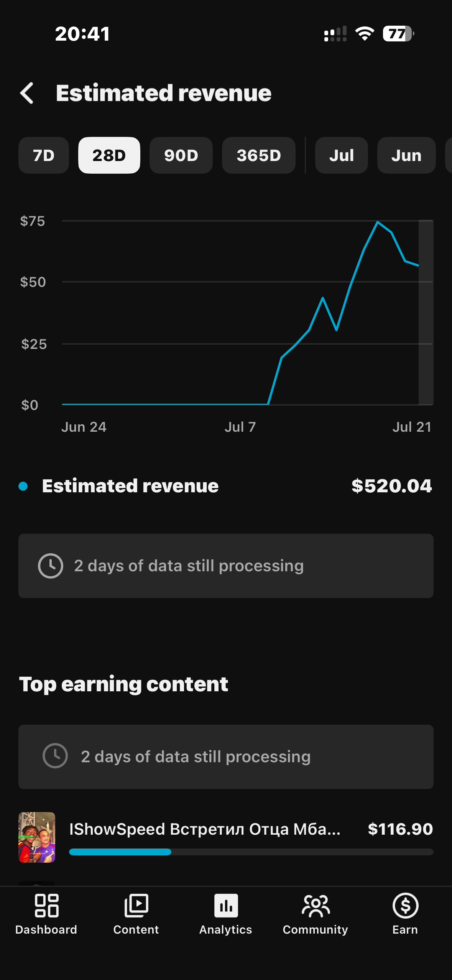The height and width of the screenshot is (980, 452).
Task: Tap the IShowSpeed video thumbnail
Action: 37,837
